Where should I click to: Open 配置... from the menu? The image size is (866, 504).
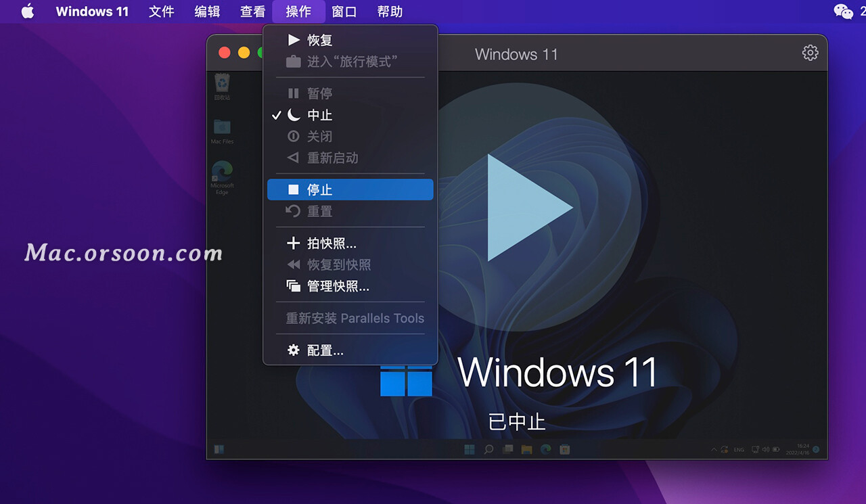(350, 350)
